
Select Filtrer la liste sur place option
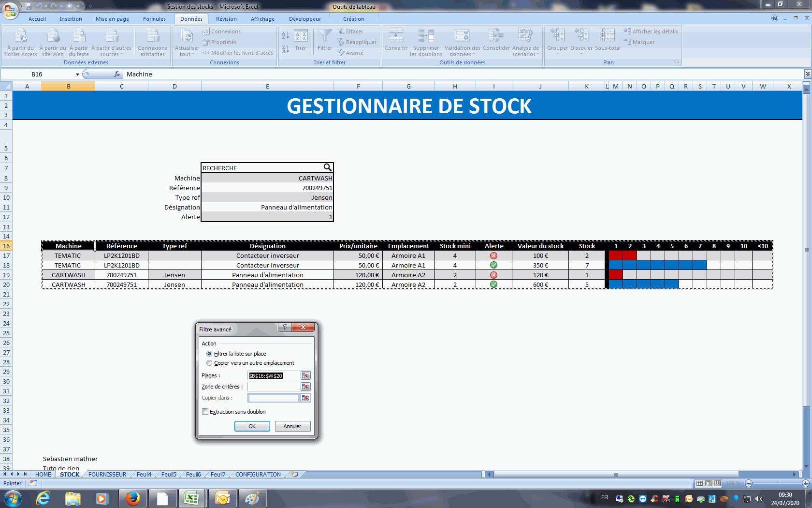tap(209, 354)
